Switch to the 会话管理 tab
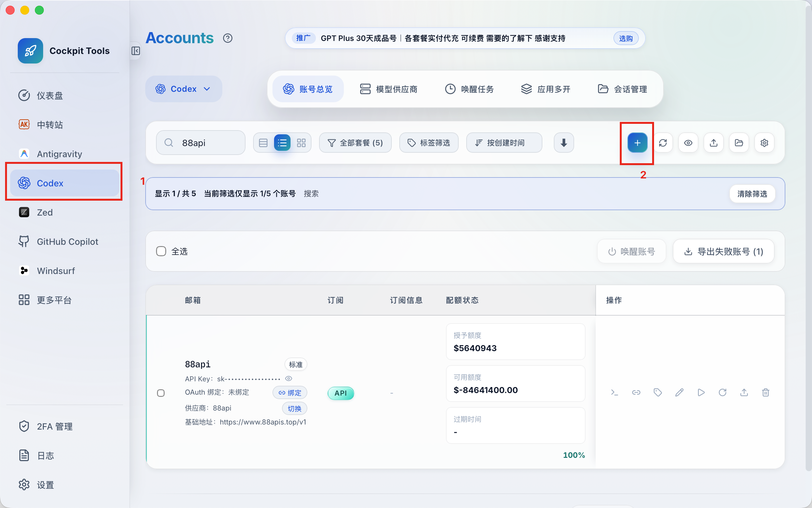This screenshot has width=812, height=508. click(622, 89)
